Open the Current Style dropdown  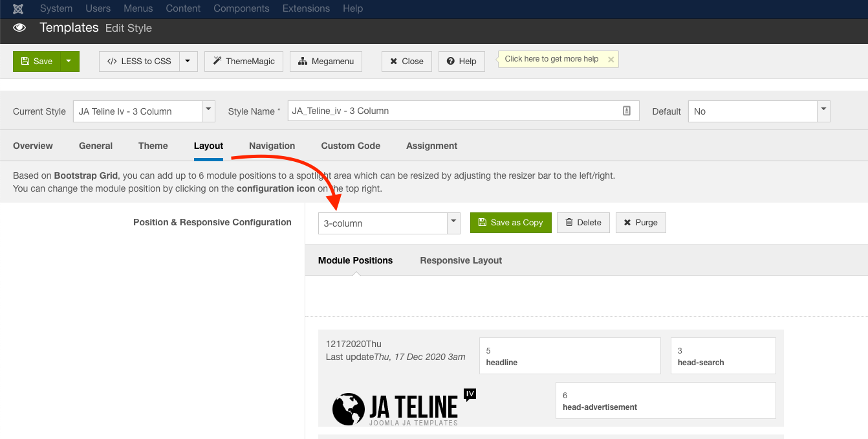208,111
